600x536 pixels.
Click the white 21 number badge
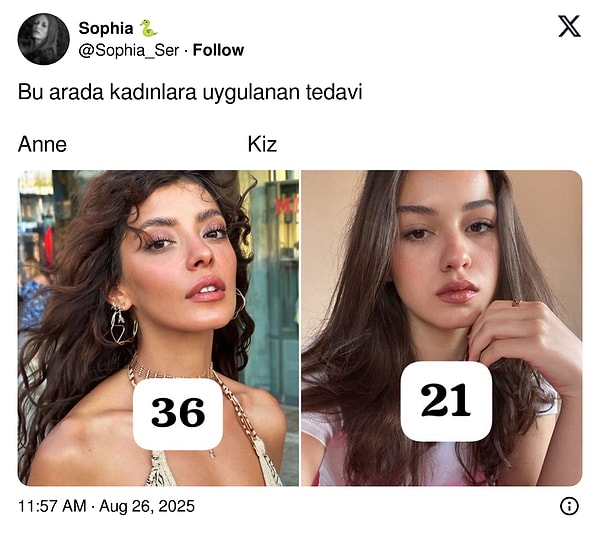pos(446,401)
